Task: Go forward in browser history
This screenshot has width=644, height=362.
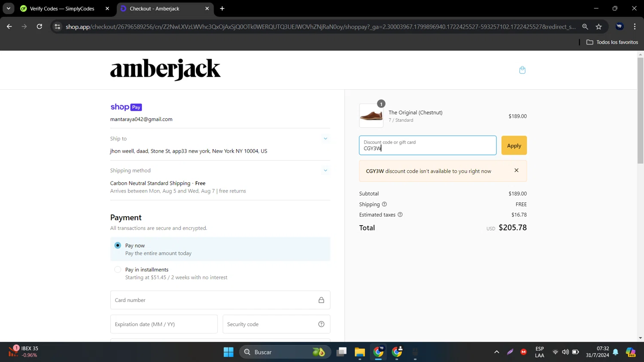Action: tap(24, 27)
